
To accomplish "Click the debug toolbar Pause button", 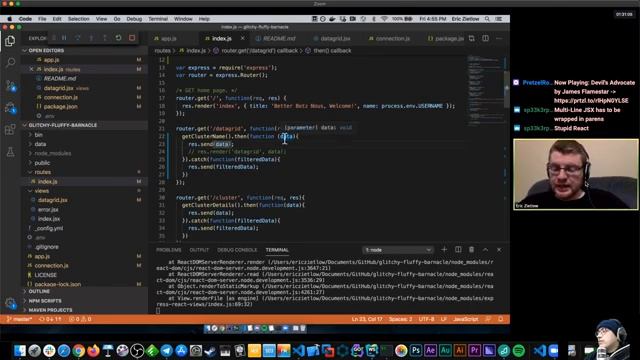I will click(64, 38).
